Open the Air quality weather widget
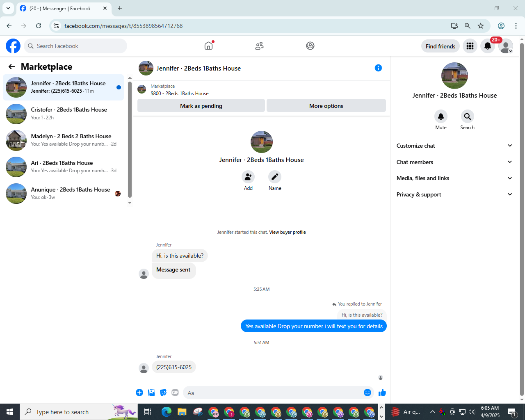 (x=406, y=412)
